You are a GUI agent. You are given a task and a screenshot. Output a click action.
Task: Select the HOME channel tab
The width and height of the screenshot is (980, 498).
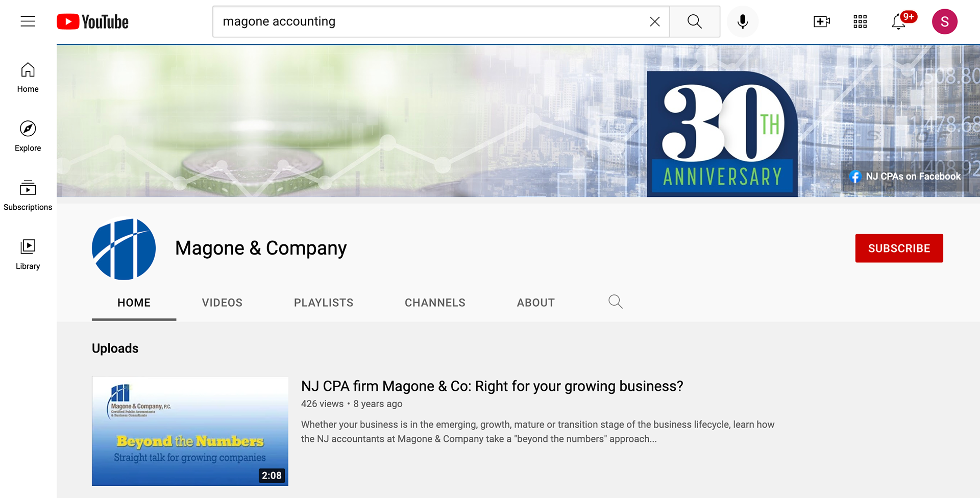[x=134, y=303]
